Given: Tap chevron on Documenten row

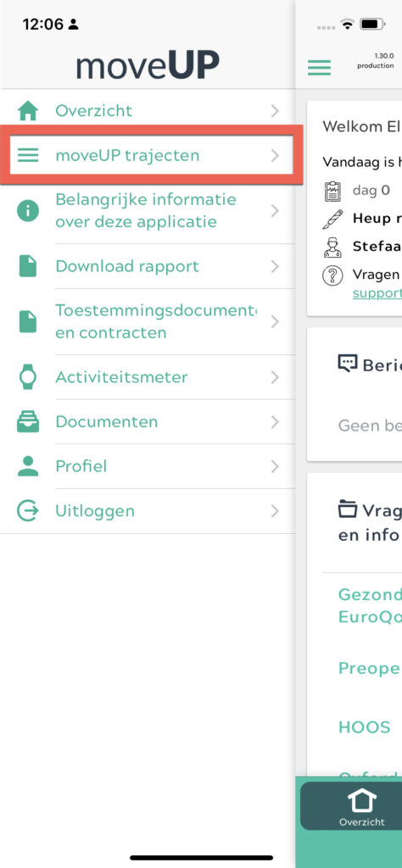Looking at the screenshot, I should click(x=275, y=422).
